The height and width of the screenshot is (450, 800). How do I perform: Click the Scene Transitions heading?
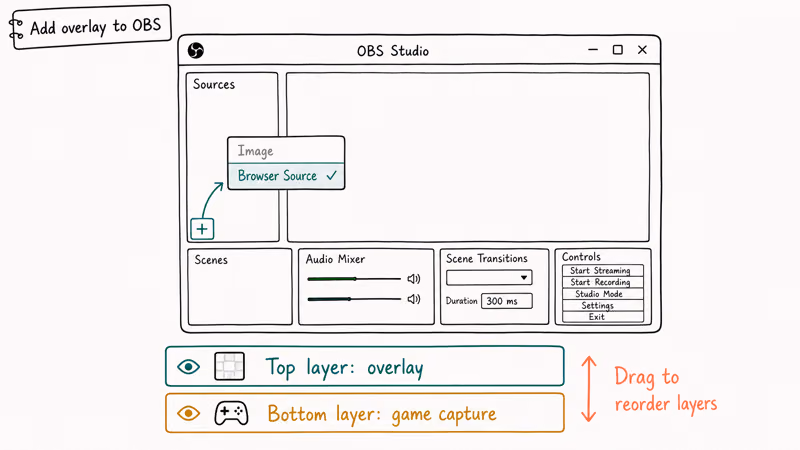tap(487, 259)
